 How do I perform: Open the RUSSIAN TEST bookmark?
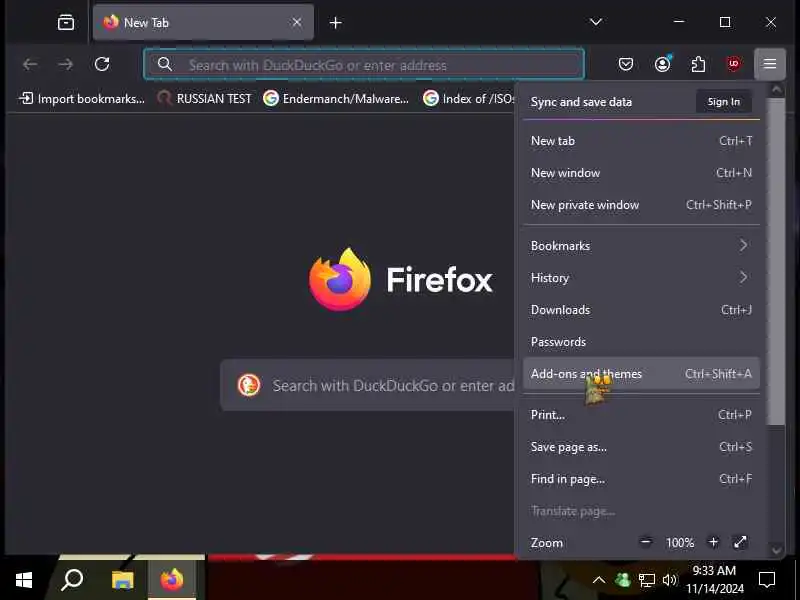point(205,98)
